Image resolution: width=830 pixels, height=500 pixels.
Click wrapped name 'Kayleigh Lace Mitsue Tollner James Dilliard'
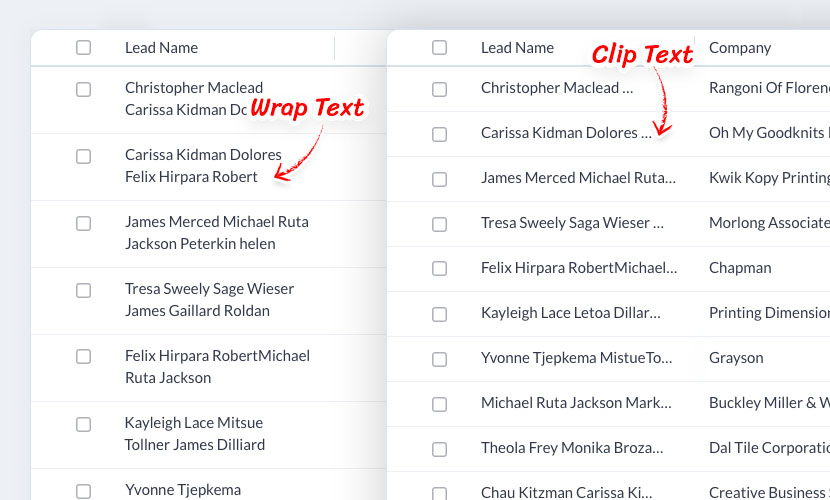click(195, 433)
